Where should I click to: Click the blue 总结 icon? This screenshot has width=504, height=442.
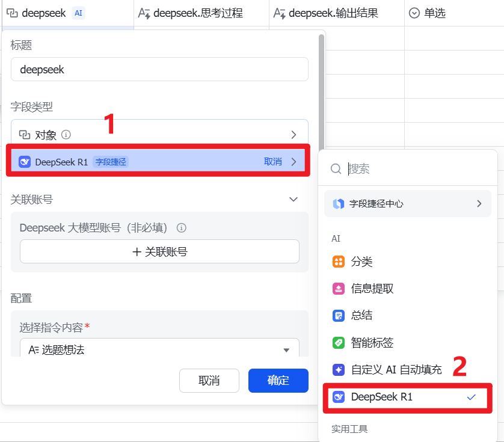339,315
